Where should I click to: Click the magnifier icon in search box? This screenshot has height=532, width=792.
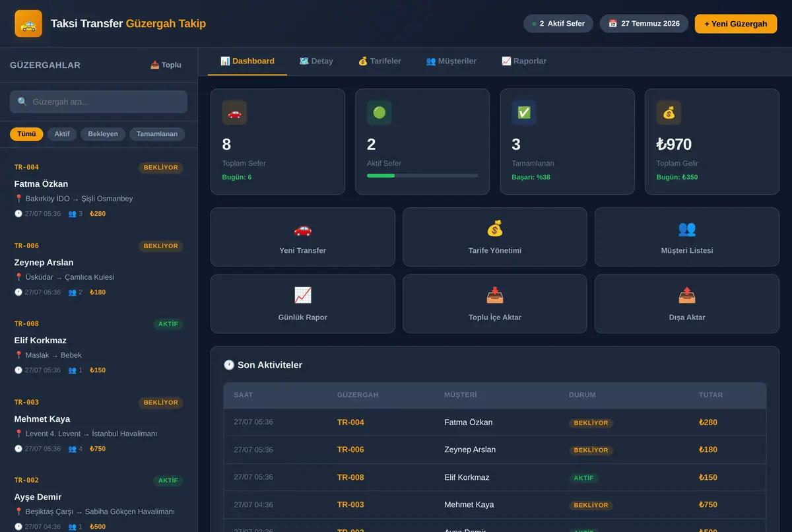coord(22,102)
